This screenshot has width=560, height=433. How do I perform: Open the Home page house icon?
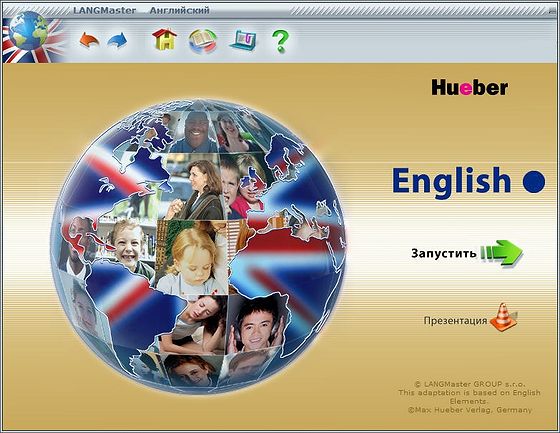164,39
